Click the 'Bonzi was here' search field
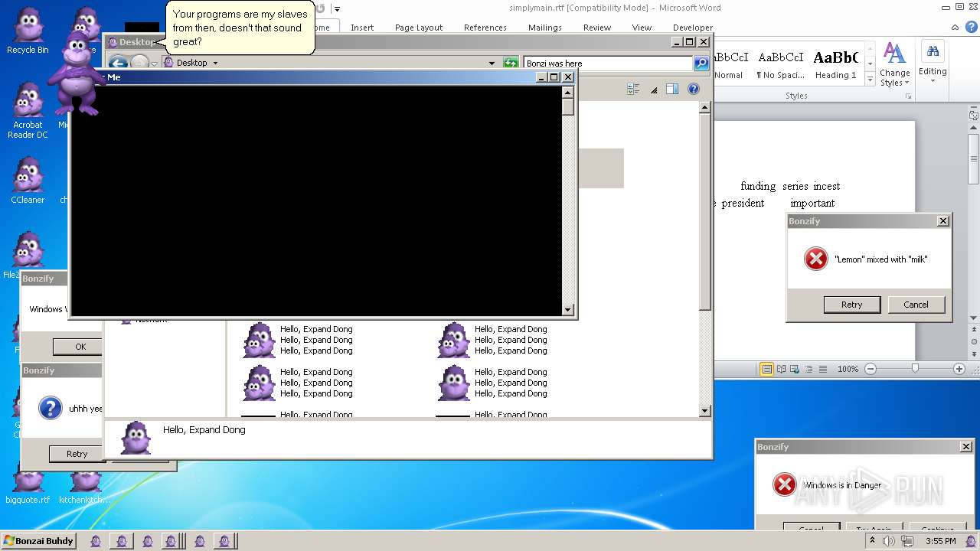 pyautogui.click(x=608, y=64)
